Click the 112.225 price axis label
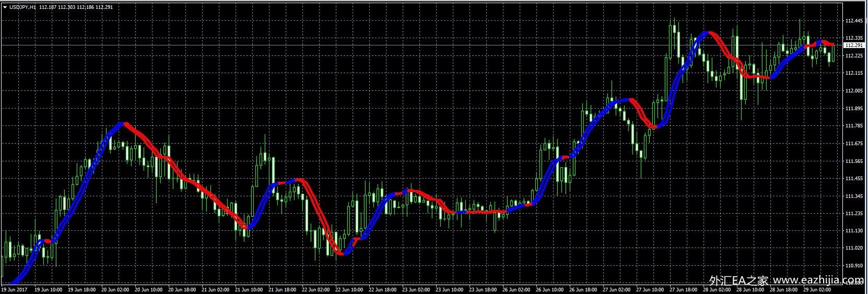 854,55
